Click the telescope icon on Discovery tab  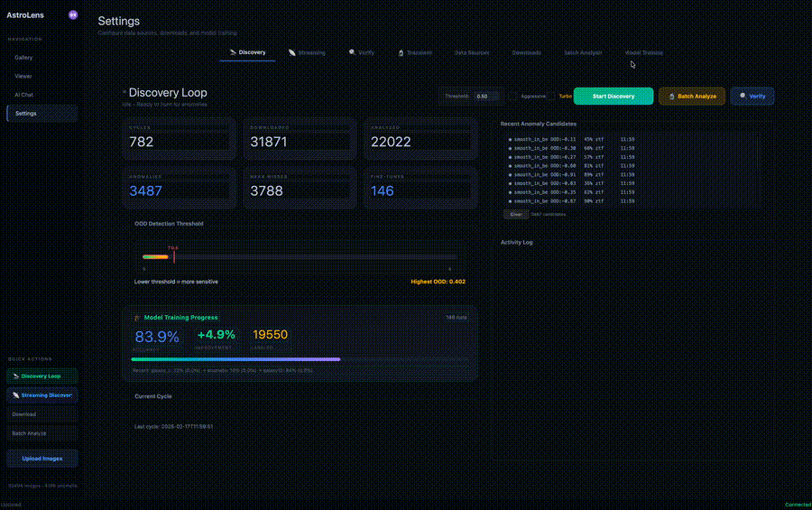[233, 52]
